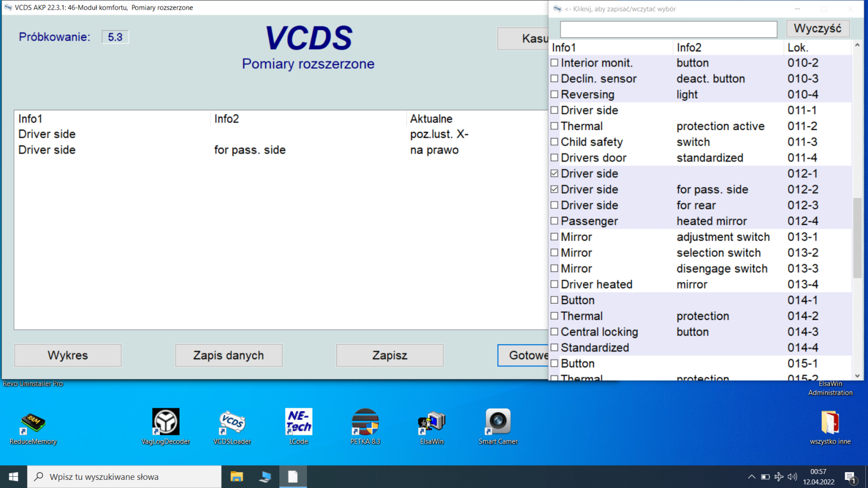Select the 'poz.lust. X-' value cell
This screenshot has height=488, width=868.
439,134
